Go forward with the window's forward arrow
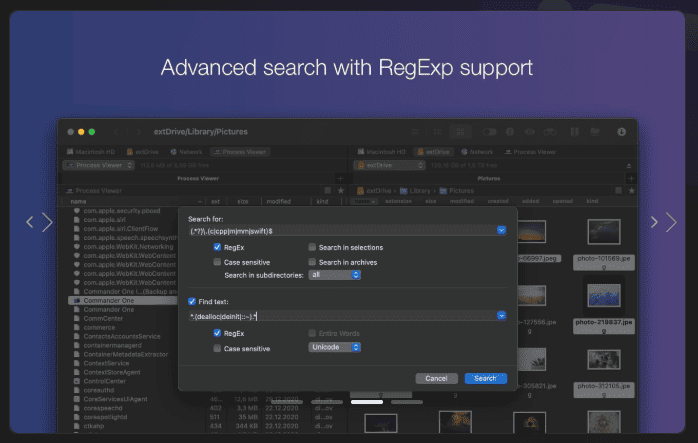This screenshot has width=698, height=443. point(138,132)
